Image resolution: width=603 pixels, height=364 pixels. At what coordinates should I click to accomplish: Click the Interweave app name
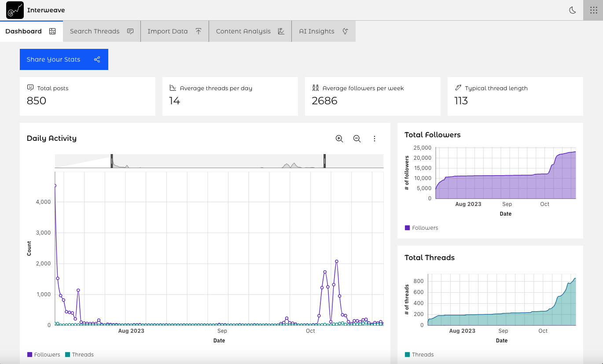[46, 10]
